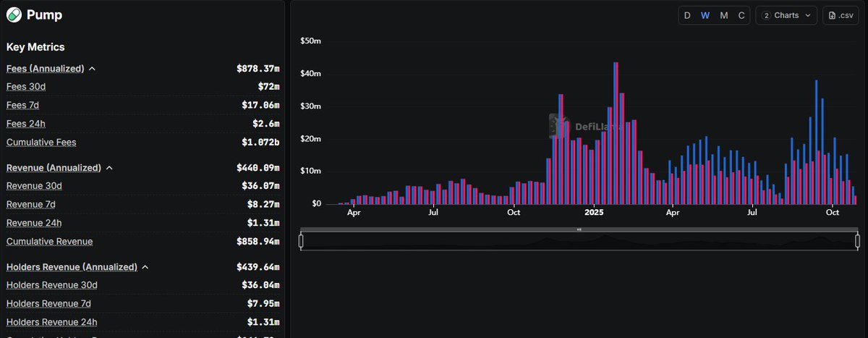
Task: Click the $17.06m fees 7d value
Action: (260, 106)
